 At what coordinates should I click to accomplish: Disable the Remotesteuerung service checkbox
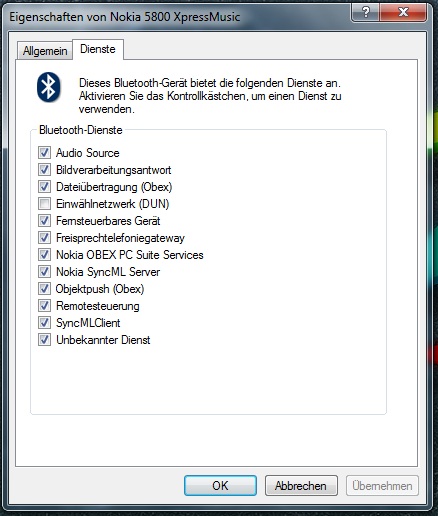click(44, 306)
